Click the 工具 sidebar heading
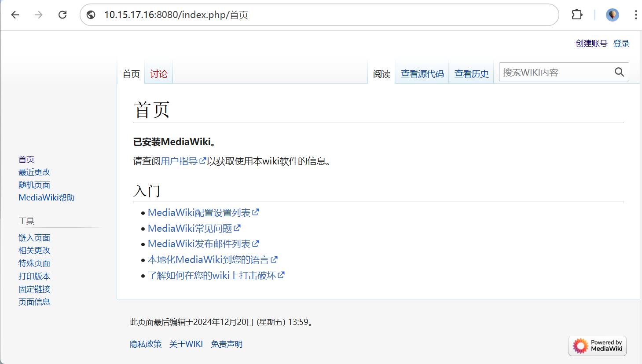Screen dimensions: 642x364 (26, 221)
